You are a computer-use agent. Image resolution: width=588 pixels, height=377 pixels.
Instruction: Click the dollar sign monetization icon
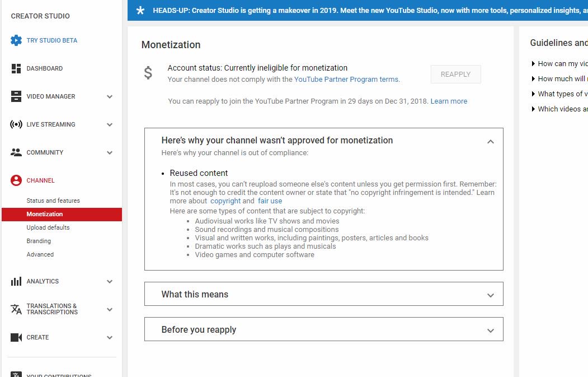(148, 73)
